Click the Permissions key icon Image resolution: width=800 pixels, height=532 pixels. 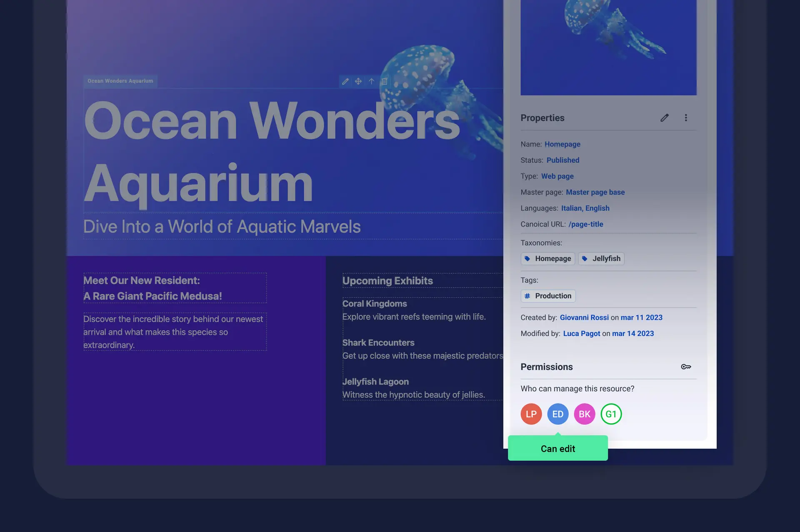point(686,367)
